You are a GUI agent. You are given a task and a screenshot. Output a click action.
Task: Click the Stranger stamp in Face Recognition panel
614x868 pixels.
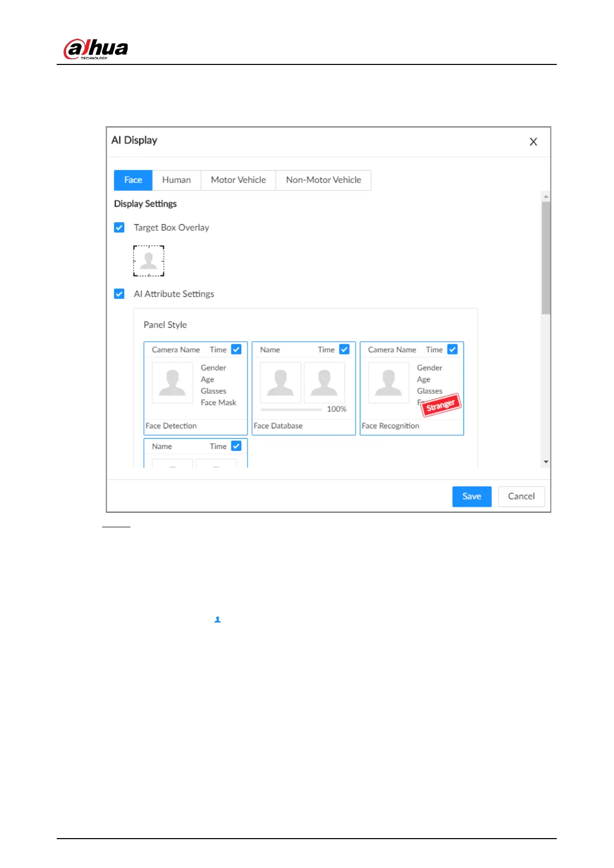tap(441, 405)
